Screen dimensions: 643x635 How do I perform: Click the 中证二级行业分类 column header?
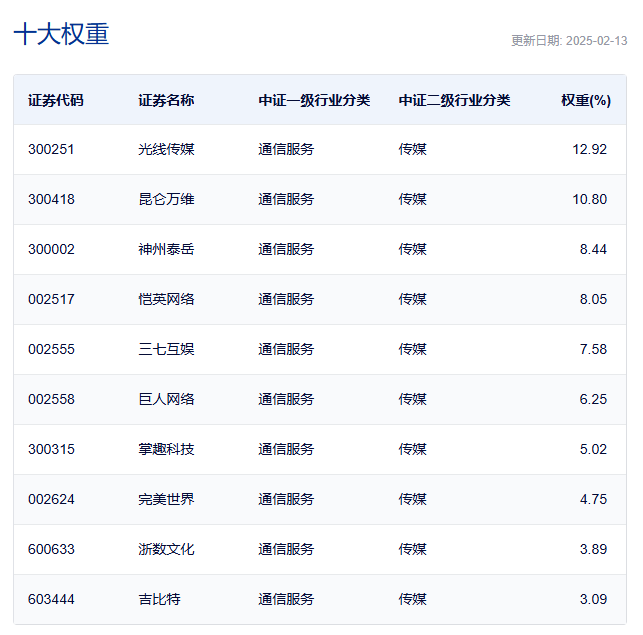(x=454, y=100)
